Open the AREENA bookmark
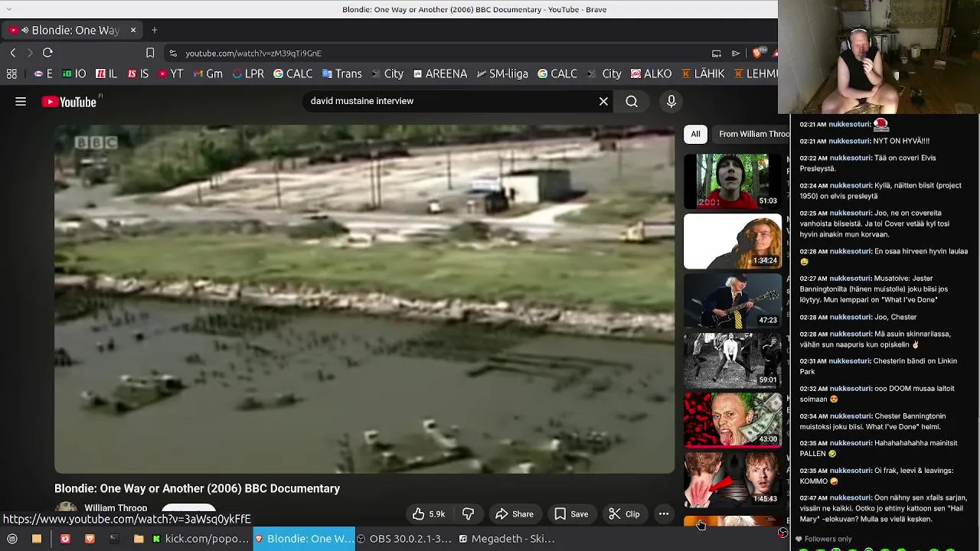This screenshot has width=980, height=551. click(x=439, y=73)
